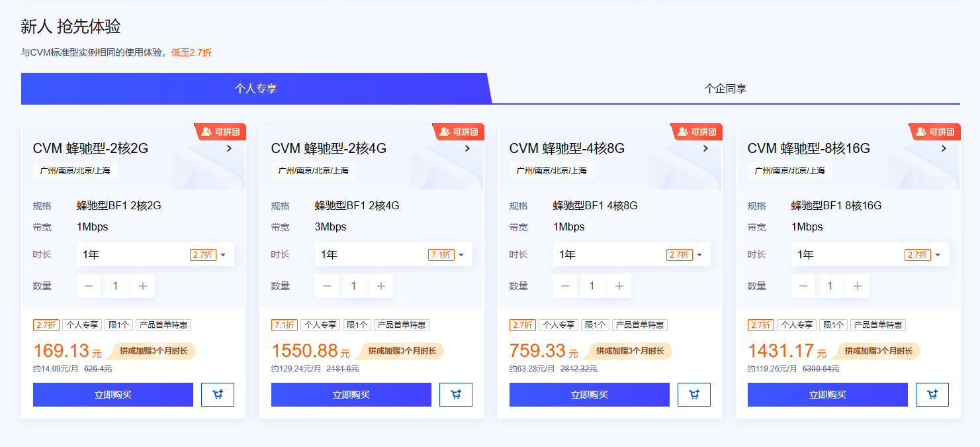Click quantity field of 2核4G card
This screenshot has width=980, height=447.
354,286
